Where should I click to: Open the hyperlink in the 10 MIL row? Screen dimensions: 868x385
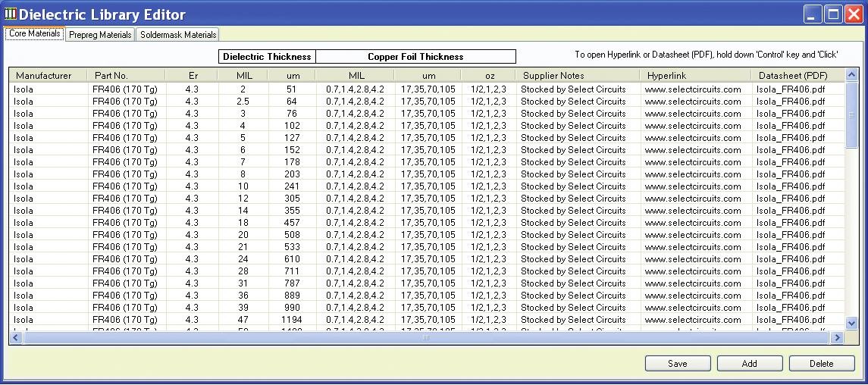[693, 186]
